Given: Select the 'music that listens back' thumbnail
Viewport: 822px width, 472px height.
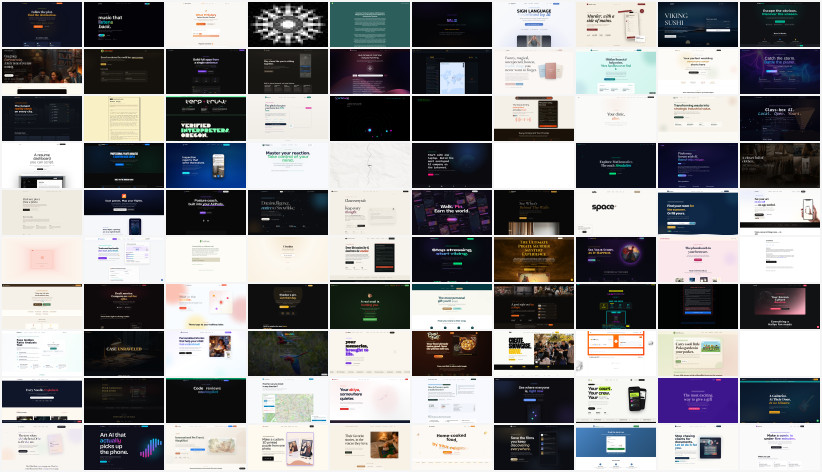Looking at the screenshot, I should click(x=124, y=25).
